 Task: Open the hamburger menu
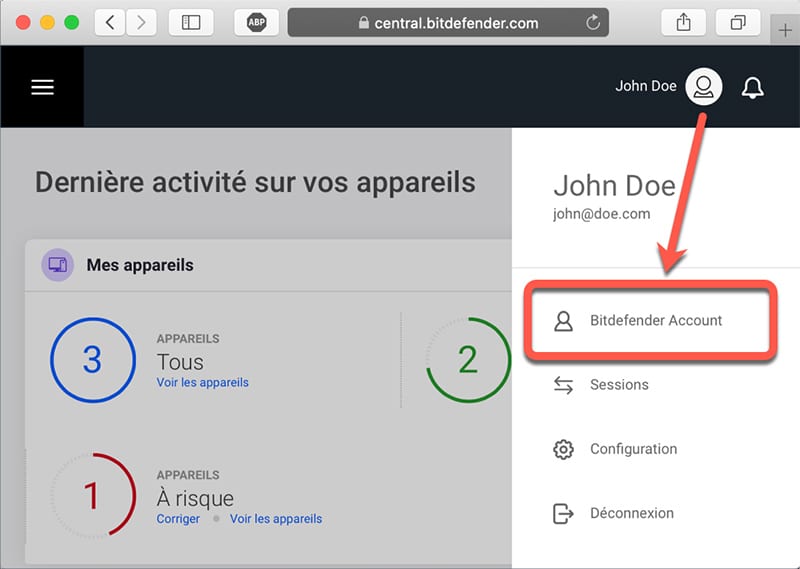(42, 87)
